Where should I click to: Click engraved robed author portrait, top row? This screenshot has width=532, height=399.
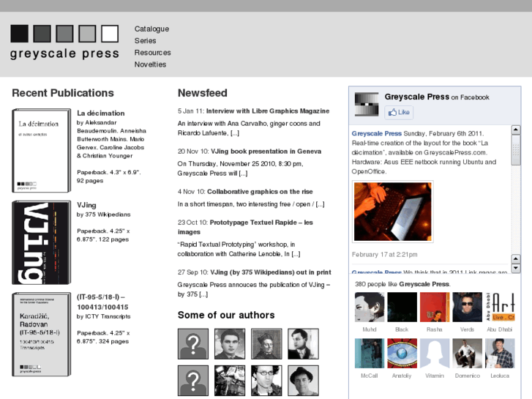pyautogui.click(x=266, y=343)
